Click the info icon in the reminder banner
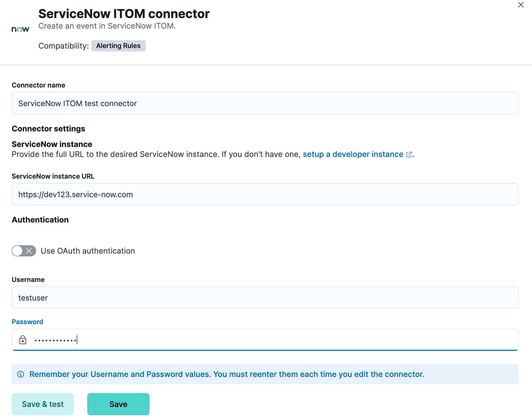 [x=21, y=374]
